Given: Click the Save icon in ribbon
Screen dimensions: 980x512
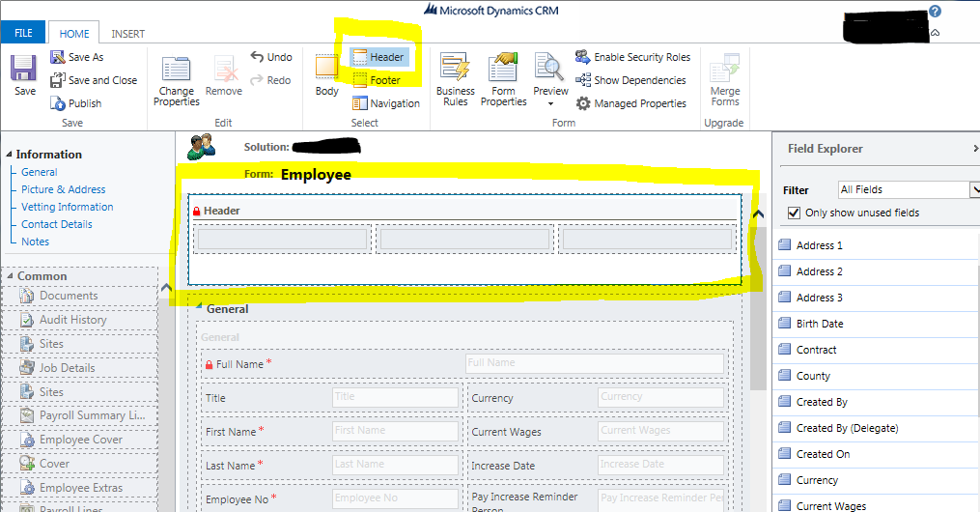Looking at the screenshot, I should [24, 68].
